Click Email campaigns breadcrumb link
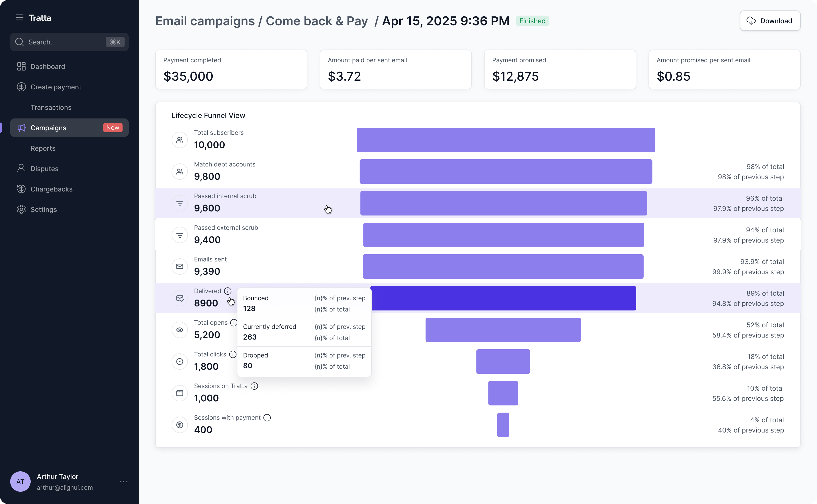 click(205, 21)
